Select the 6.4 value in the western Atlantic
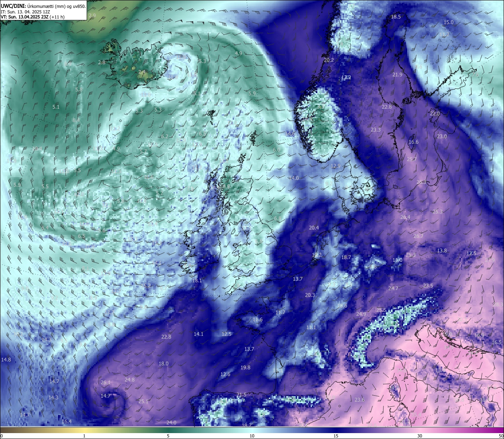504x439 pixels. 45,228
